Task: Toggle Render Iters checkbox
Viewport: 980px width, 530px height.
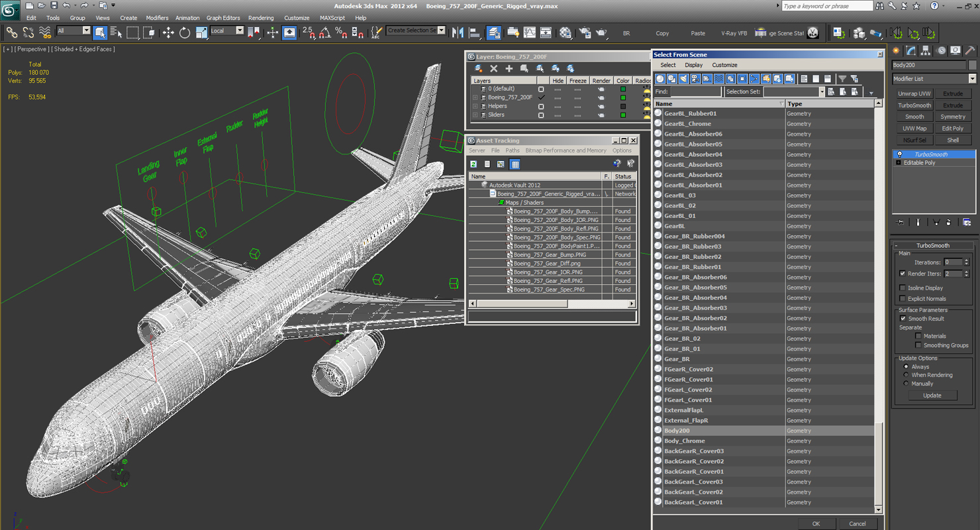Action: [x=903, y=274]
